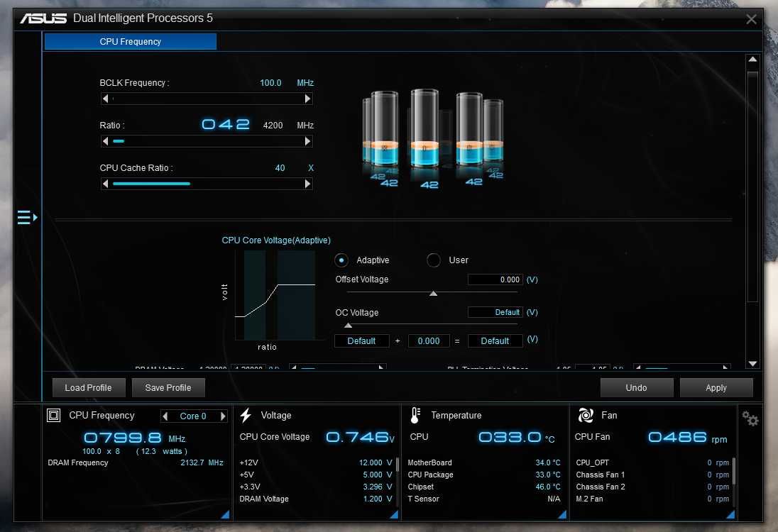Click the CPU_OPT fan row
This screenshot has height=532, width=778.
pyautogui.click(x=652, y=462)
